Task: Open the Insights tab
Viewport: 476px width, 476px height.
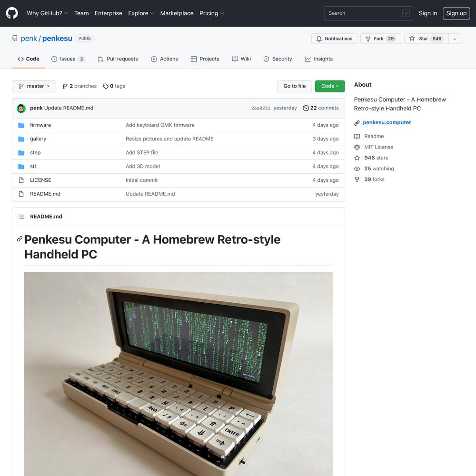Action: tap(319, 59)
